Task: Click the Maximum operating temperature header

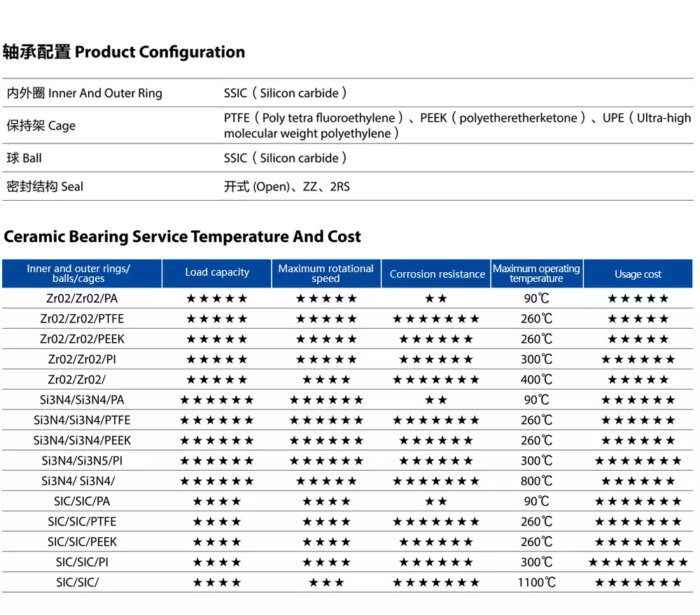Action: [536, 274]
